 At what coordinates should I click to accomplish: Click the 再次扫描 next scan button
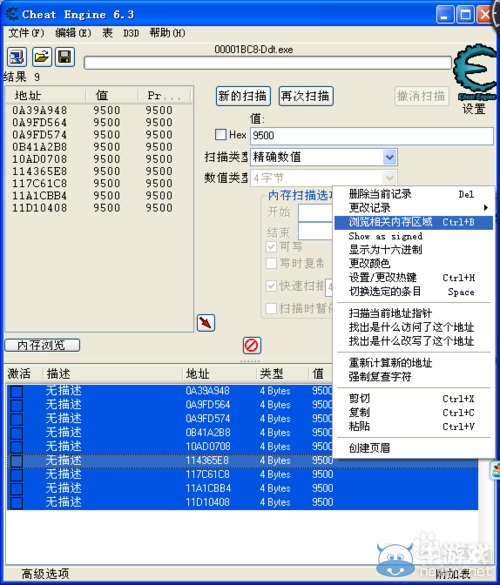click(306, 96)
